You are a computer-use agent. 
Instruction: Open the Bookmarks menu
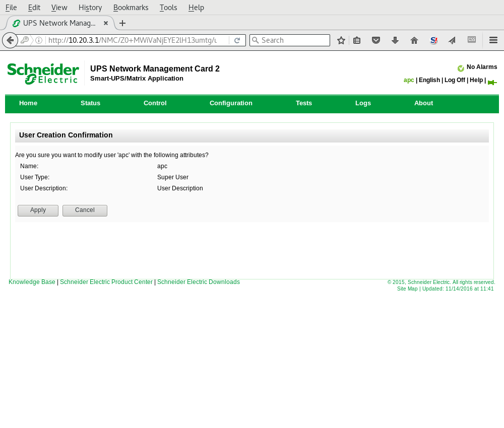131,8
